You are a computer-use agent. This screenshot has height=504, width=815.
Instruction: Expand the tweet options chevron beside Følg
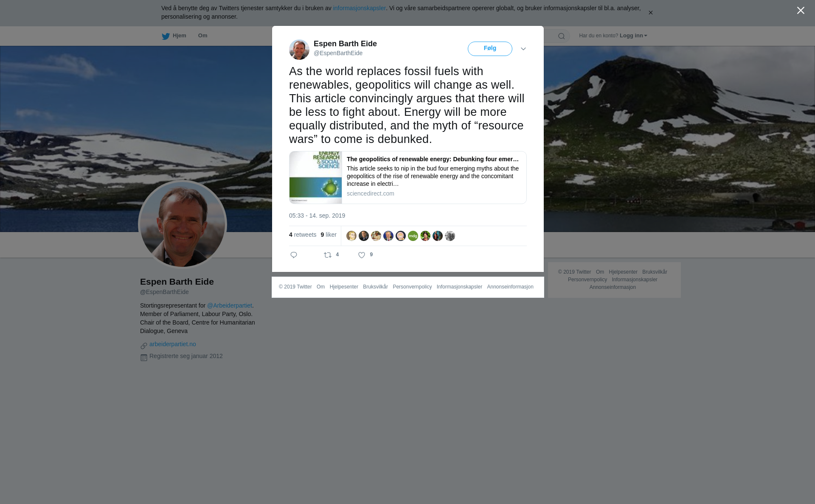coord(523,49)
